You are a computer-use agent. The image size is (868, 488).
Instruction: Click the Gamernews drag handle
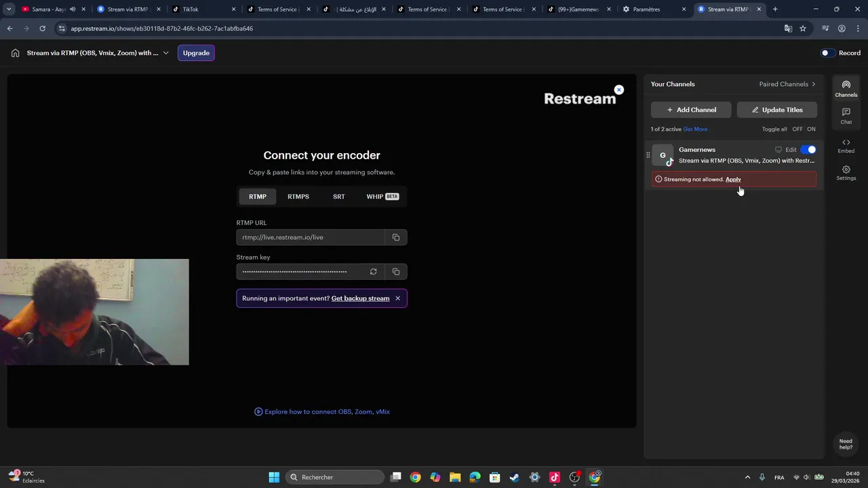[648, 155]
